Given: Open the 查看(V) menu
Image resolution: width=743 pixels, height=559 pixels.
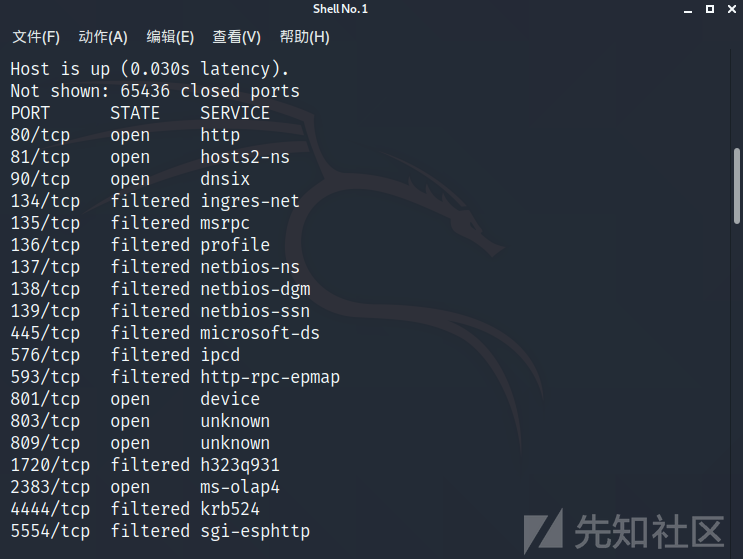Looking at the screenshot, I should point(236,37).
